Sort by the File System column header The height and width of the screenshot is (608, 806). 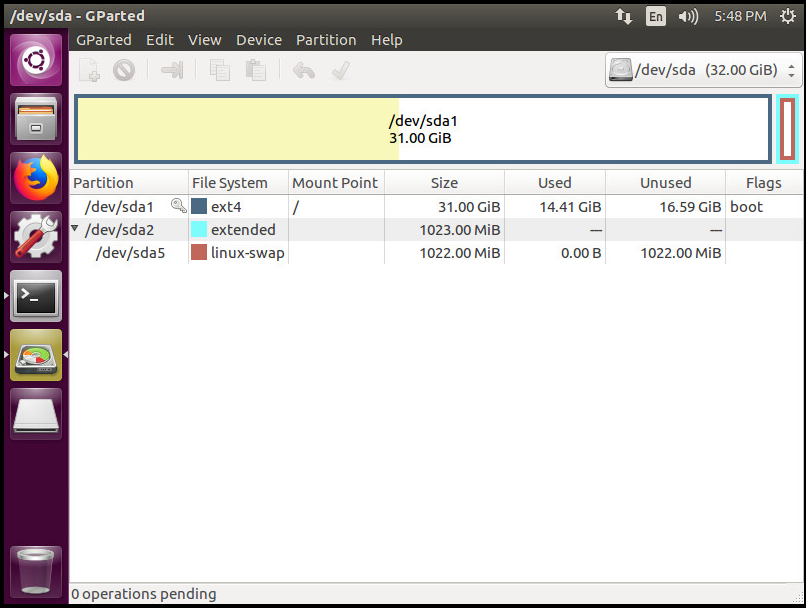click(x=230, y=182)
